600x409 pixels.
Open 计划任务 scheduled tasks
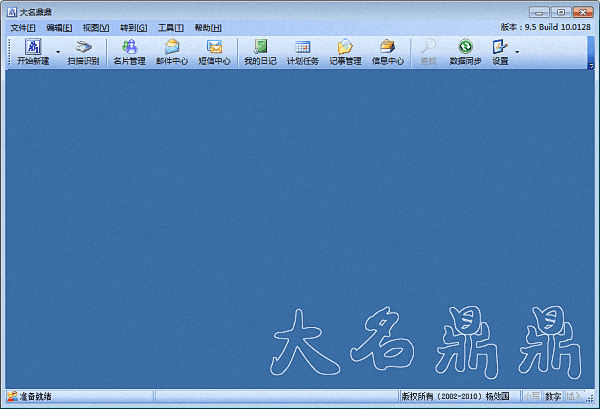(x=302, y=47)
